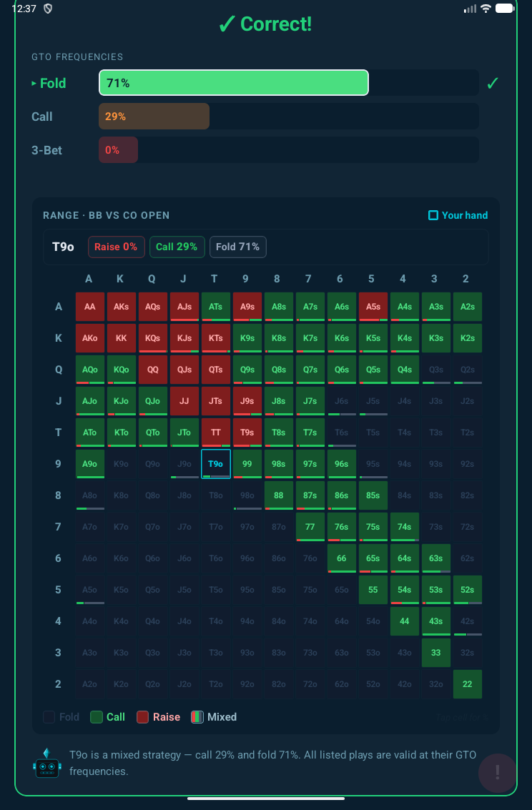Select the AA cell in range grid
The image size is (532, 810).
(x=90, y=306)
